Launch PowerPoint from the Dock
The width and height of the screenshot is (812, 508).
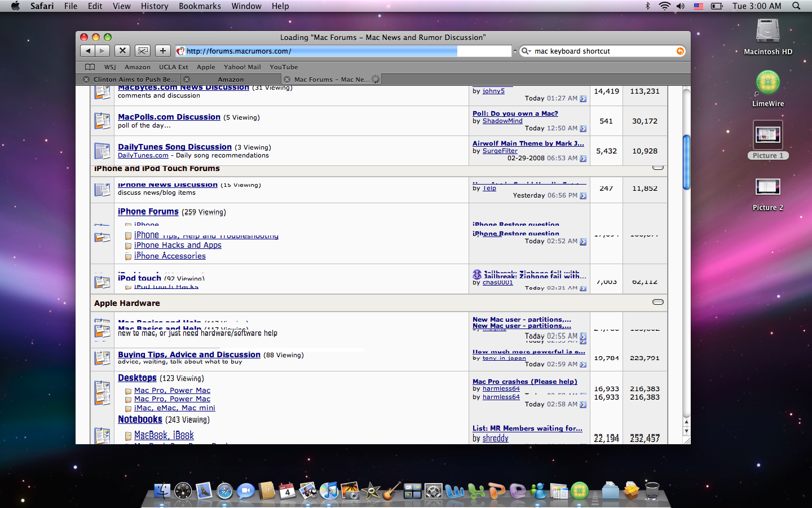(x=496, y=491)
